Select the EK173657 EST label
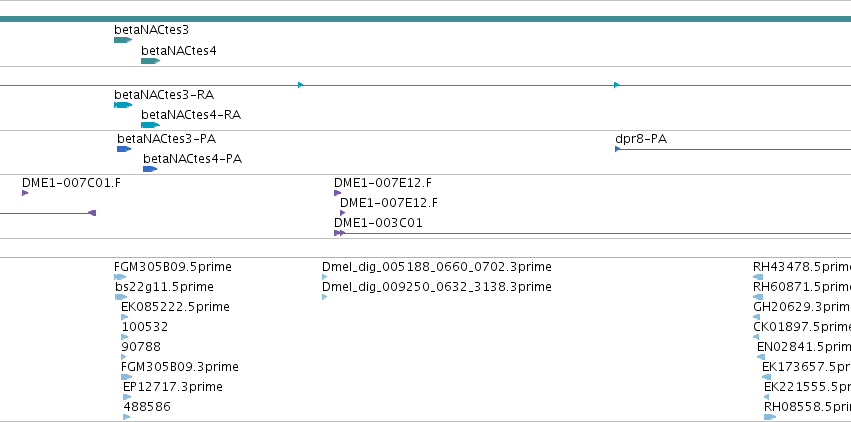Viewport: 851px width, 422px height. pyautogui.click(x=806, y=367)
